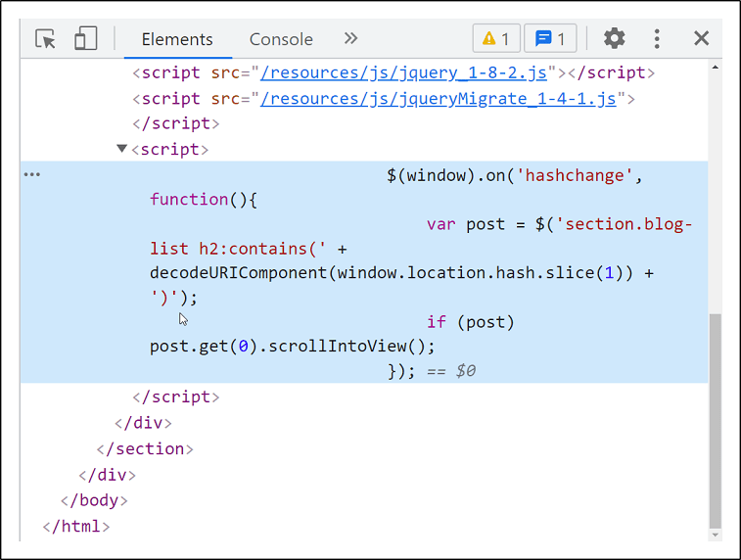741x560 pixels.
Task: Click the ellipsis actions beside selected node
Action: pos(32,174)
